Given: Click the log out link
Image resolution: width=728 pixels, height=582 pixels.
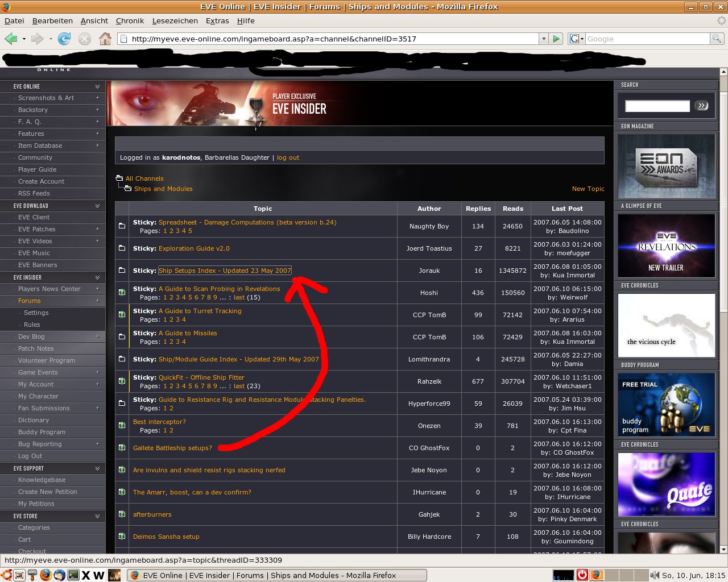Looking at the screenshot, I should [288, 157].
